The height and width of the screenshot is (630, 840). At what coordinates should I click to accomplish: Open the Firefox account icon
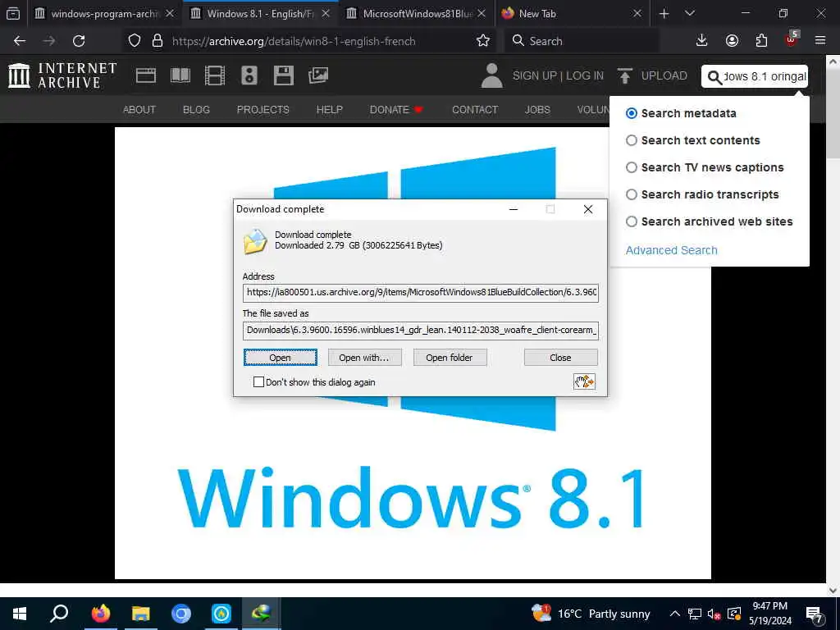coord(732,41)
